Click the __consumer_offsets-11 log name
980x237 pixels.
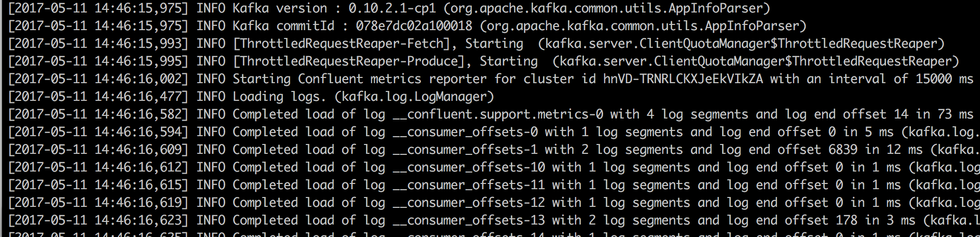point(469,185)
